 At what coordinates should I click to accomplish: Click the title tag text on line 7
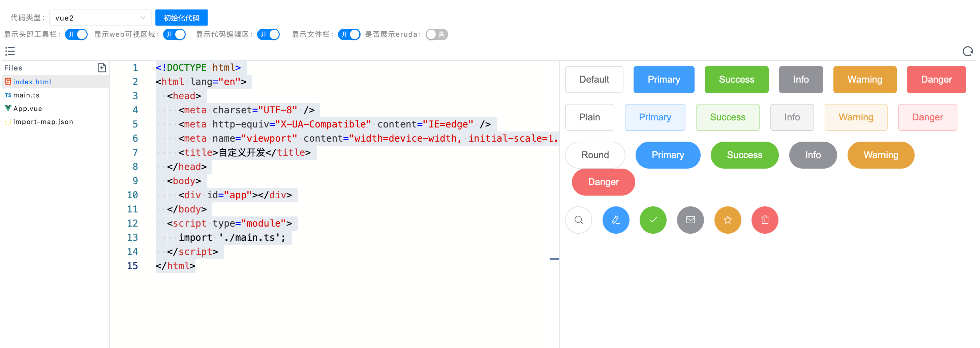pos(245,153)
